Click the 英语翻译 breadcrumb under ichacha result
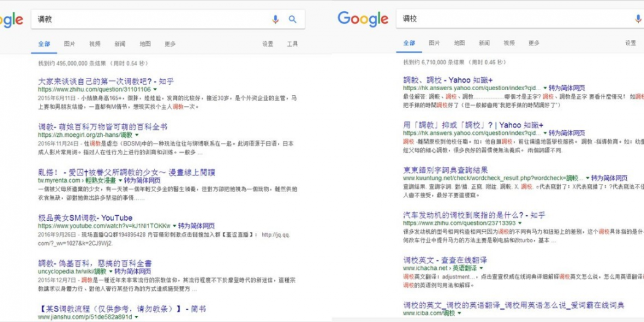The width and height of the screenshot is (644, 322). point(464,269)
